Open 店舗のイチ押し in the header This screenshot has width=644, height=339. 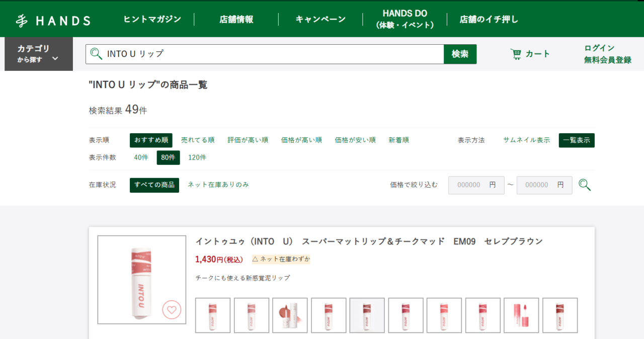(x=489, y=19)
